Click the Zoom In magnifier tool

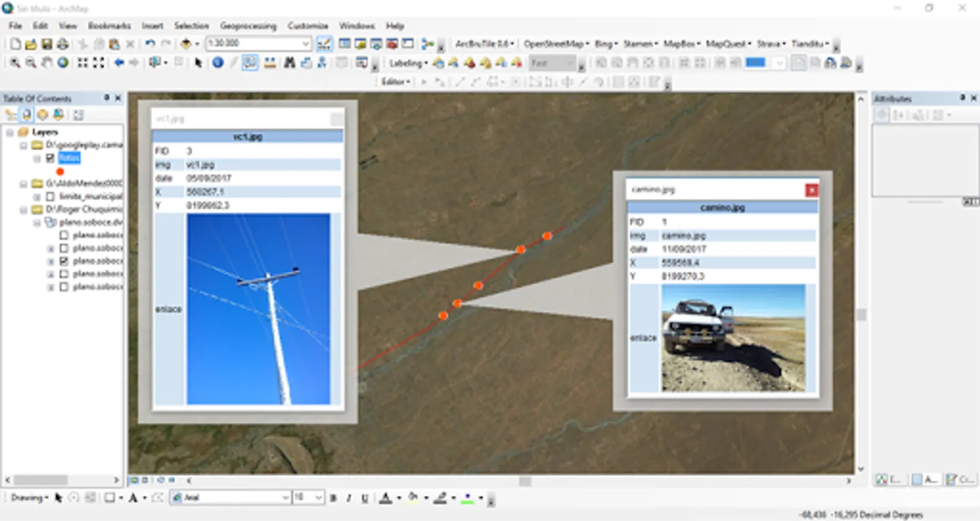pyautogui.click(x=14, y=63)
